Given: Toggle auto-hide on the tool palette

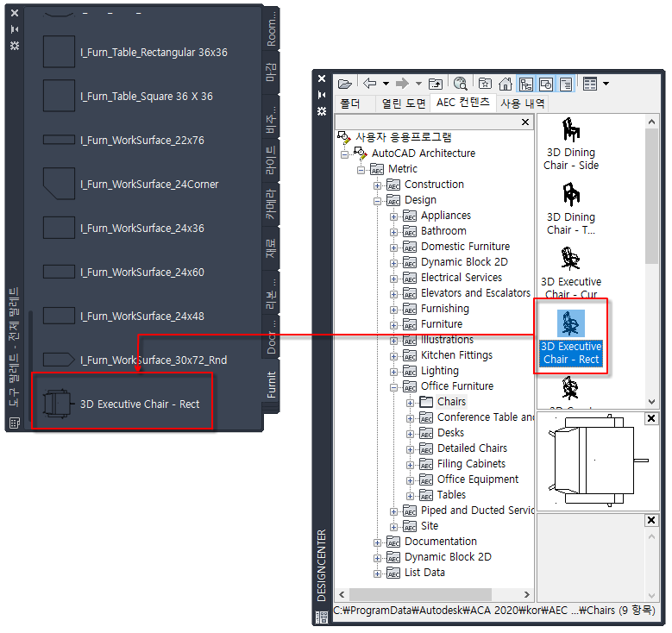Looking at the screenshot, I should (15, 29).
